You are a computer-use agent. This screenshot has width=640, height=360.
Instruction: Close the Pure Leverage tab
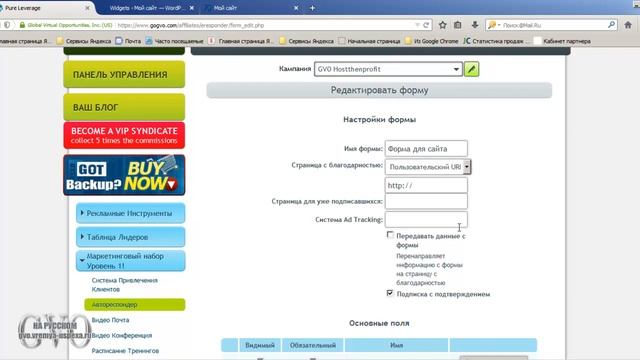pyautogui.click(x=87, y=8)
